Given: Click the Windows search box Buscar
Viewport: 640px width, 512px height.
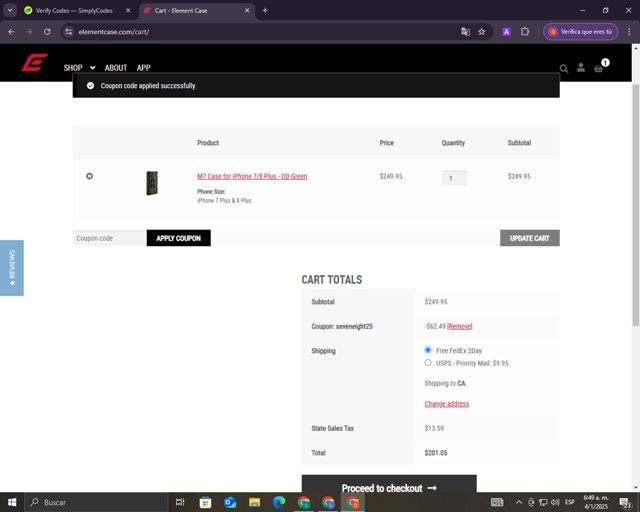Looking at the screenshot, I should coord(97,502).
